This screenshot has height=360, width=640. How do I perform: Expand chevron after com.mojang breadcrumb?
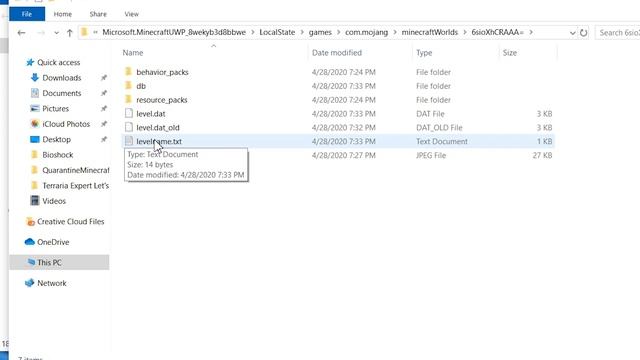tap(395, 32)
